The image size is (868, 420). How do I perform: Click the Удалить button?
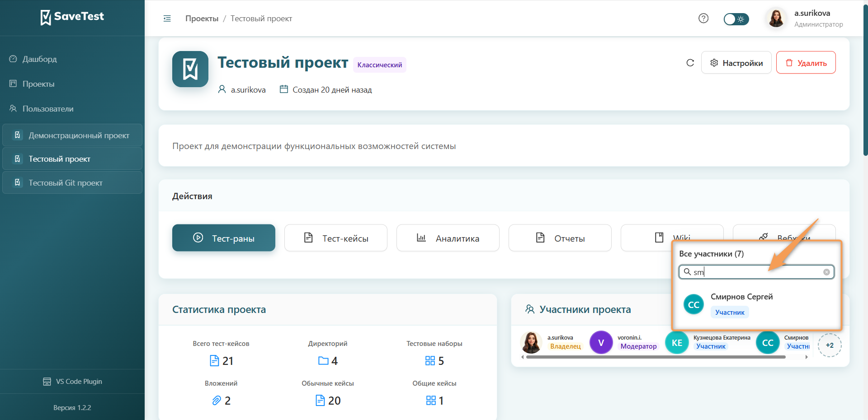coord(806,63)
